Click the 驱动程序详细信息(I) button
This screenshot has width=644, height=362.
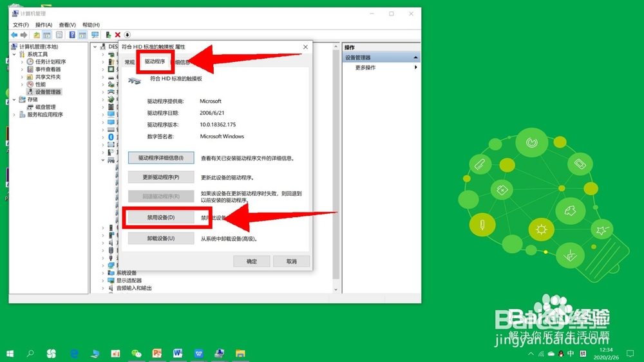pos(161,158)
